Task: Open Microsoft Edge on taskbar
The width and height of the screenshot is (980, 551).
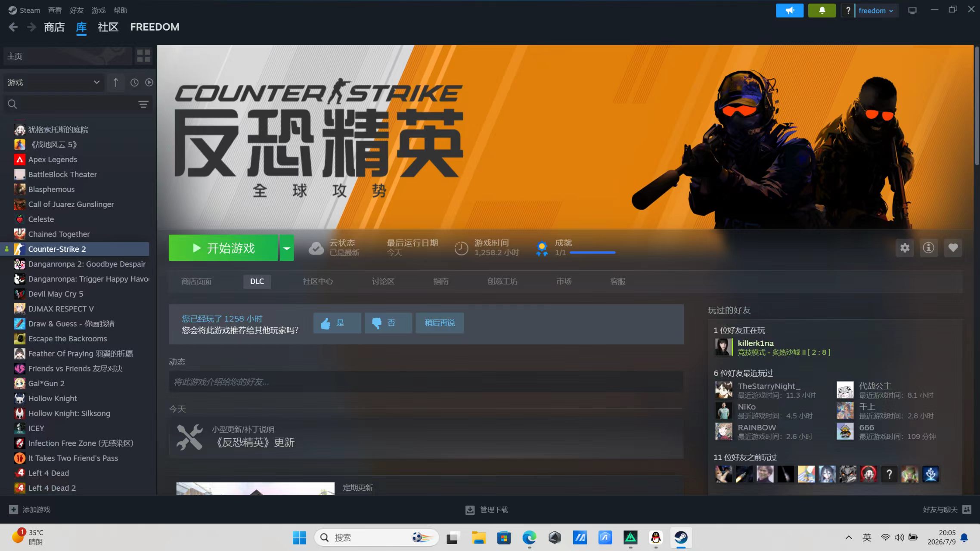Action: (x=529, y=537)
